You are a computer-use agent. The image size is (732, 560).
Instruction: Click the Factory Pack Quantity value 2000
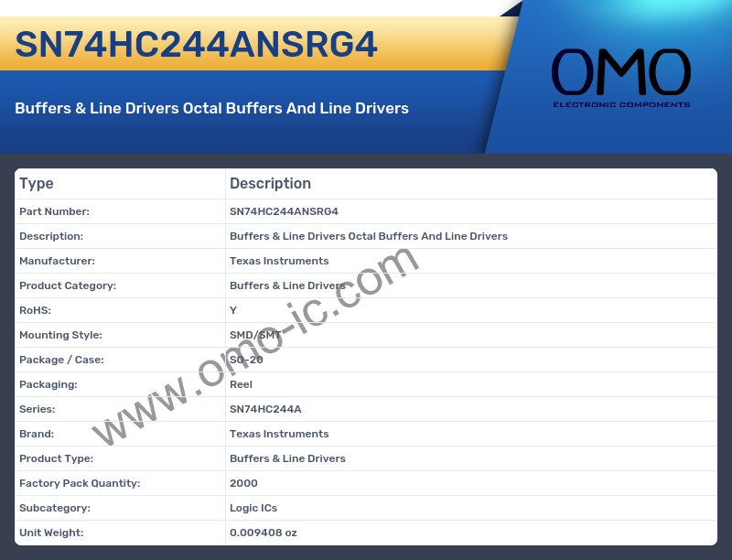[x=243, y=483]
